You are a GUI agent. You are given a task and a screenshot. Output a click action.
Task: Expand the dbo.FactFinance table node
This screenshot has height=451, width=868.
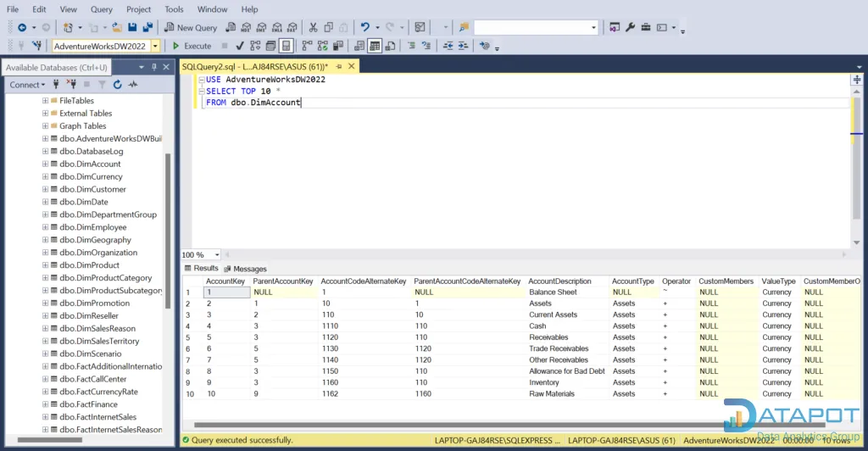coord(45,404)
